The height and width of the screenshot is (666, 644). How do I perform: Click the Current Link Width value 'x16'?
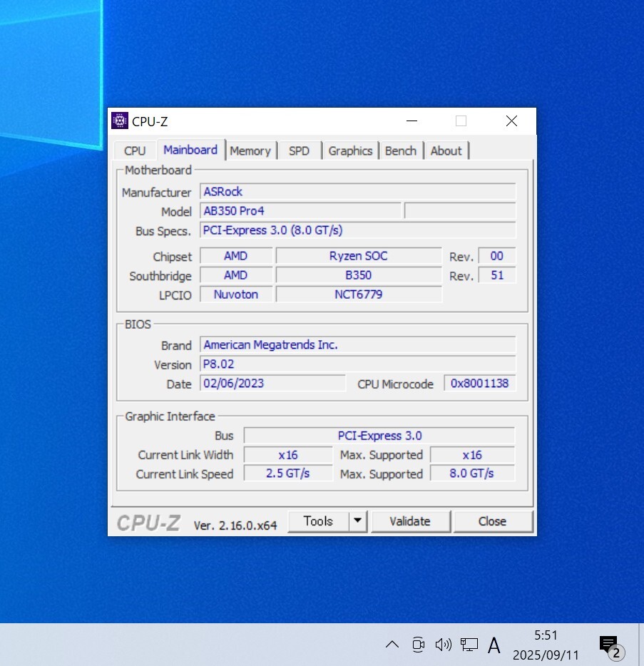point(288,455)
